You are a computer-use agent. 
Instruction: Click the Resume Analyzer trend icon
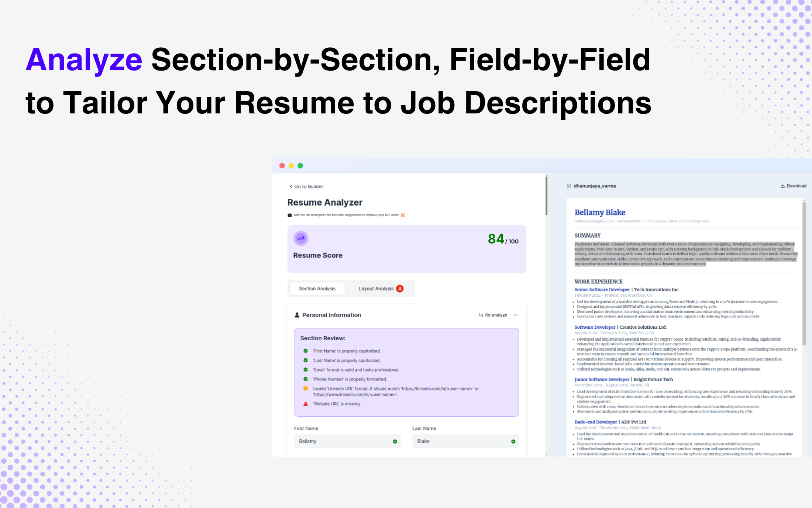pos(300,238)
